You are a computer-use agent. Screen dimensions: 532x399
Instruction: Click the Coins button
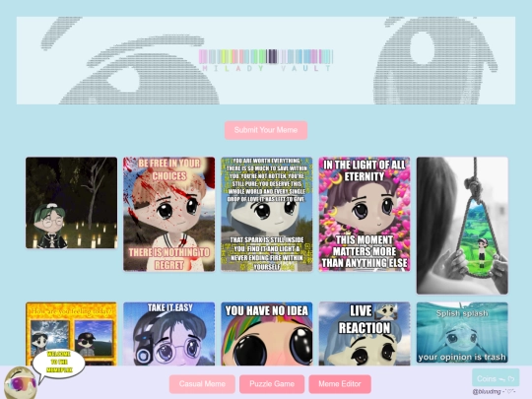(496, 378)
